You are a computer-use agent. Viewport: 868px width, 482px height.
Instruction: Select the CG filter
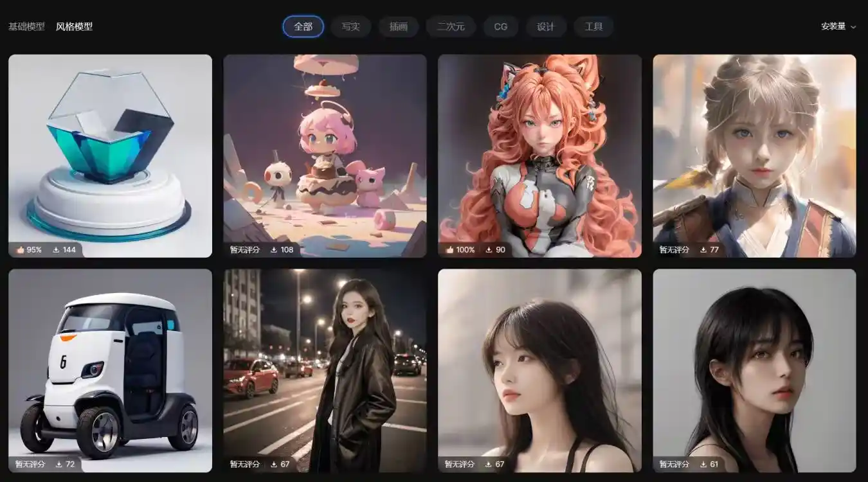(501, 26)
